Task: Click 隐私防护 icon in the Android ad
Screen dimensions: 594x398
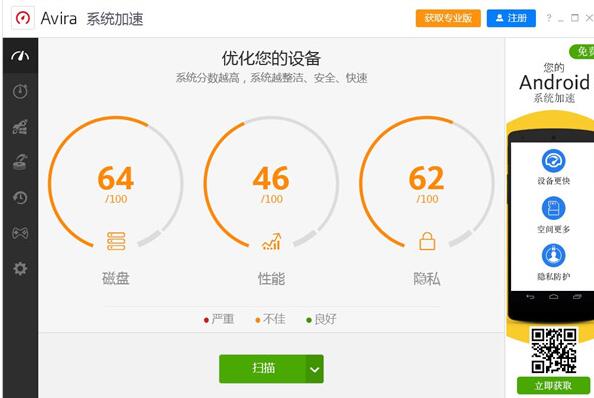Action: coord(553,255)
